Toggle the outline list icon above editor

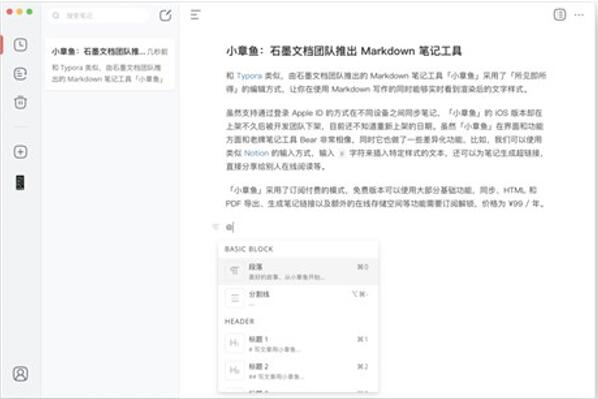(195, 15)
